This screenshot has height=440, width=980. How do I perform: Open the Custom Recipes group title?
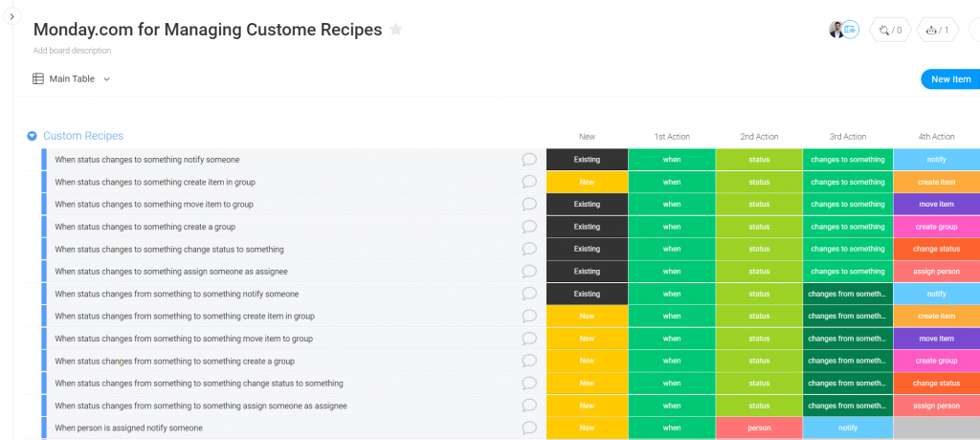tap(83, 136)
